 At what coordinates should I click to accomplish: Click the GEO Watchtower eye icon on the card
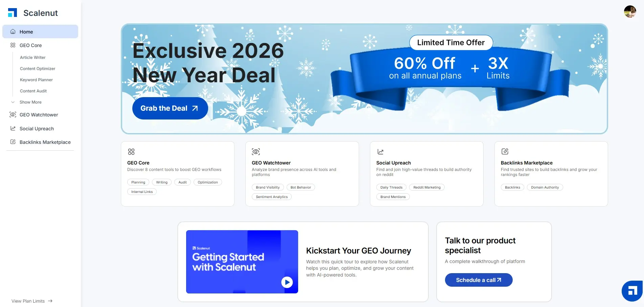(x=256, y=152)
